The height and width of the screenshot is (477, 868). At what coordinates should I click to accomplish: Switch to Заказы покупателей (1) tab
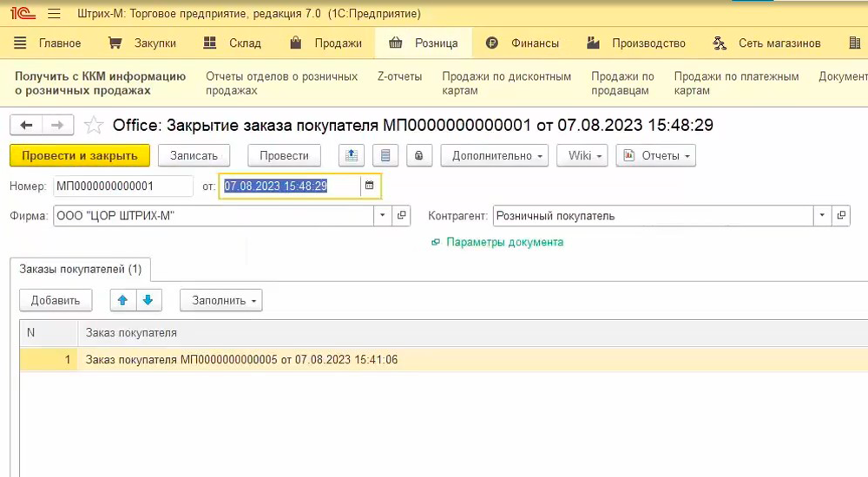coord(80,269)
